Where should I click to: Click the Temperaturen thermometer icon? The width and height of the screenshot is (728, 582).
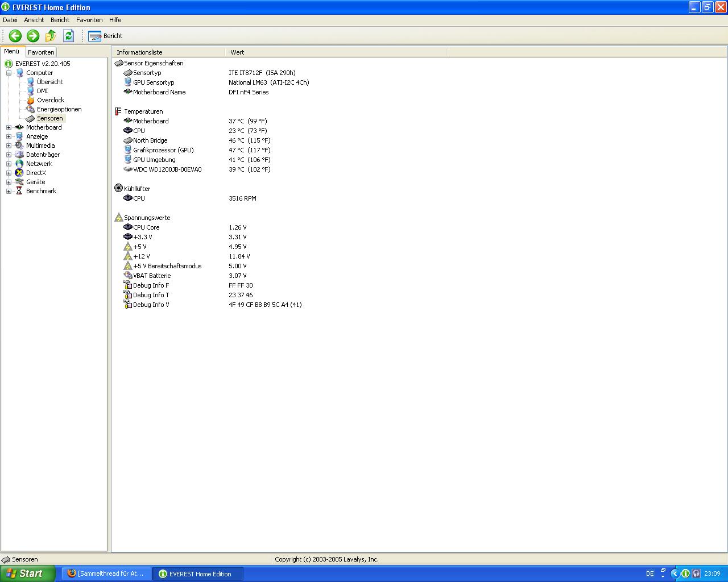118,111
